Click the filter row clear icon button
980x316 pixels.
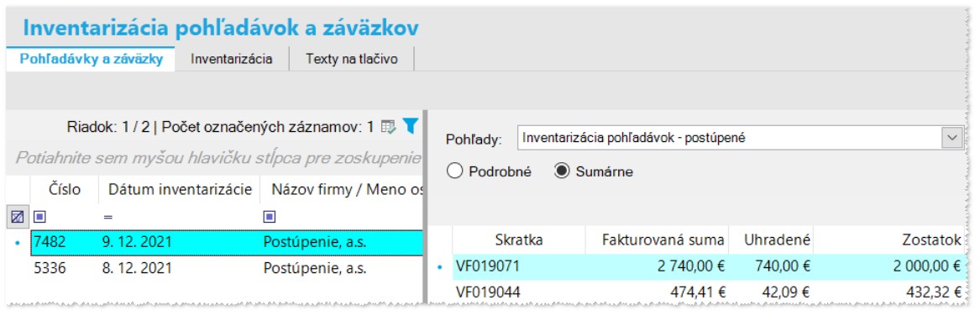[17, 217]
